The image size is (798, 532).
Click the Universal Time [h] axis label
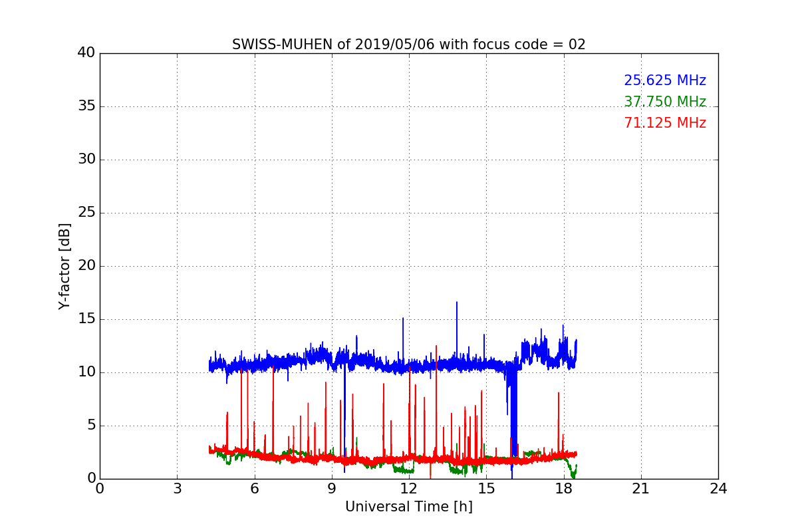[x=408, y=507]
